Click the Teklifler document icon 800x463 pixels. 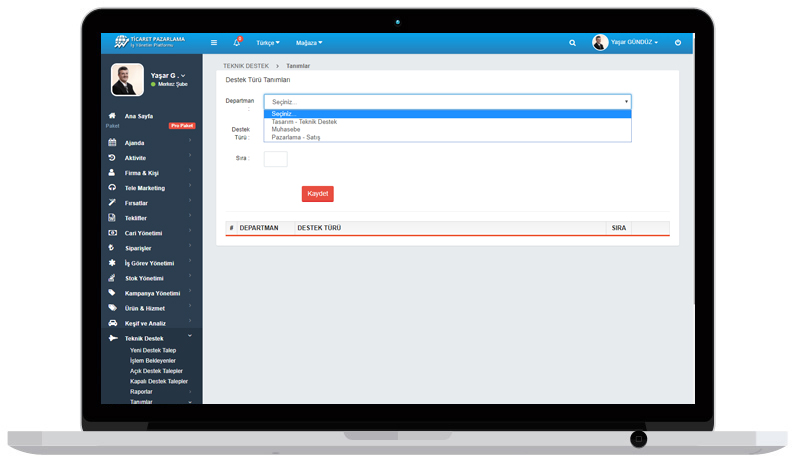click(112, 217)
